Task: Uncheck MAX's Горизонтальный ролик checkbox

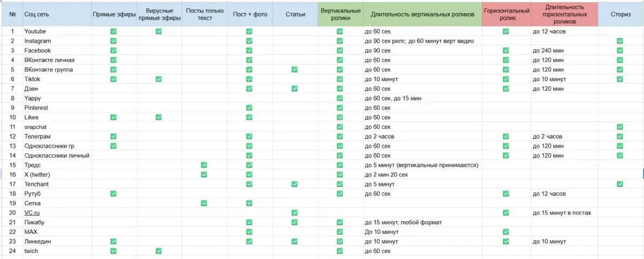Action: 506,232
